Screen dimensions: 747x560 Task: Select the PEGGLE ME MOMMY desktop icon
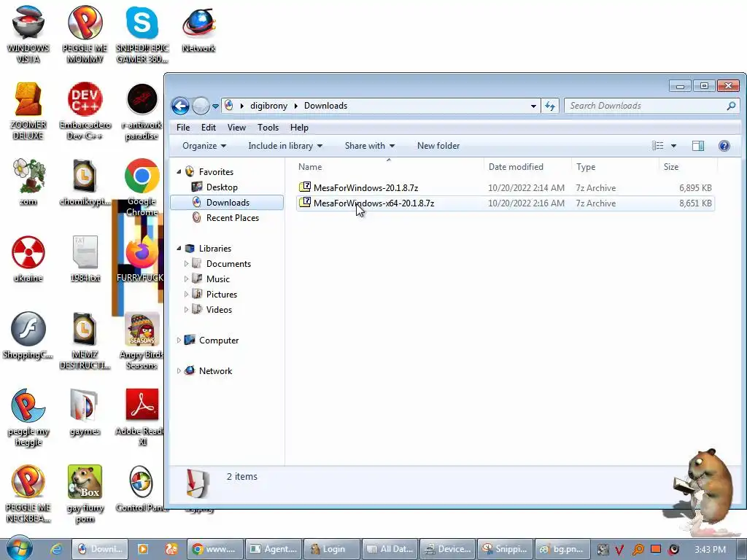pyautogui.click(x=85, y=34)
